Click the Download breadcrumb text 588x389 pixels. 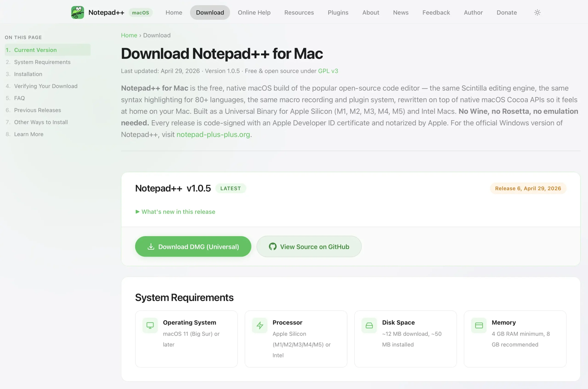tap(157, 35)
